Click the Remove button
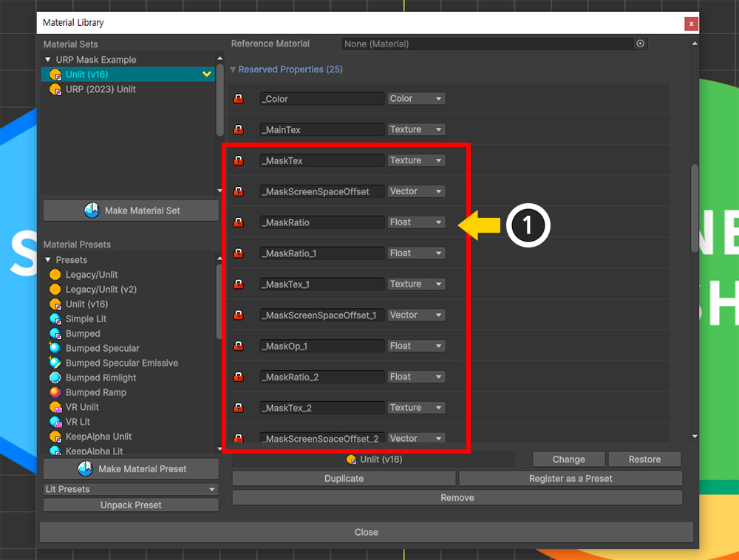Screen dimensions: 739x560 [x=457, y=498]
